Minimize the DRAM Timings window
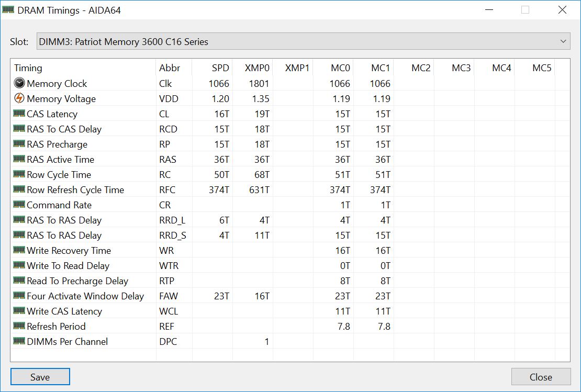This screenshot has height=392, width=581. coord(489,10)
